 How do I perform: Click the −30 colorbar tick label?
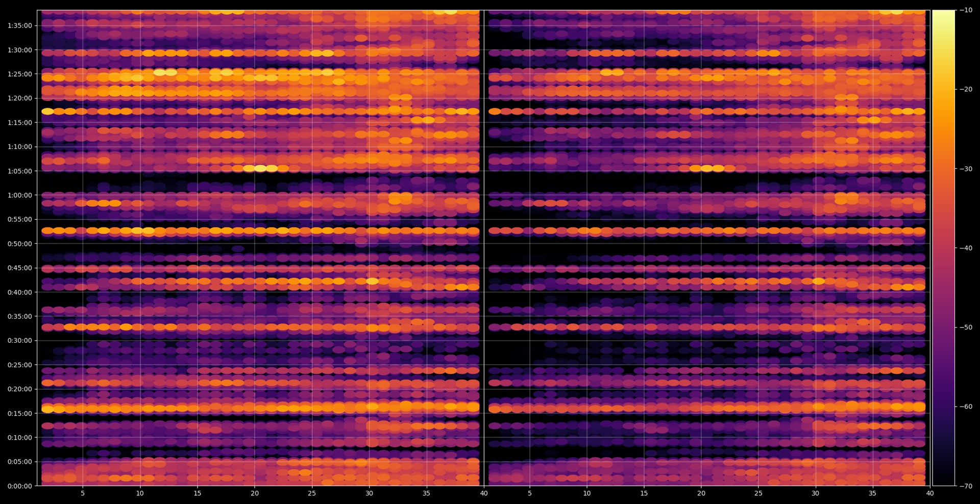966,169
